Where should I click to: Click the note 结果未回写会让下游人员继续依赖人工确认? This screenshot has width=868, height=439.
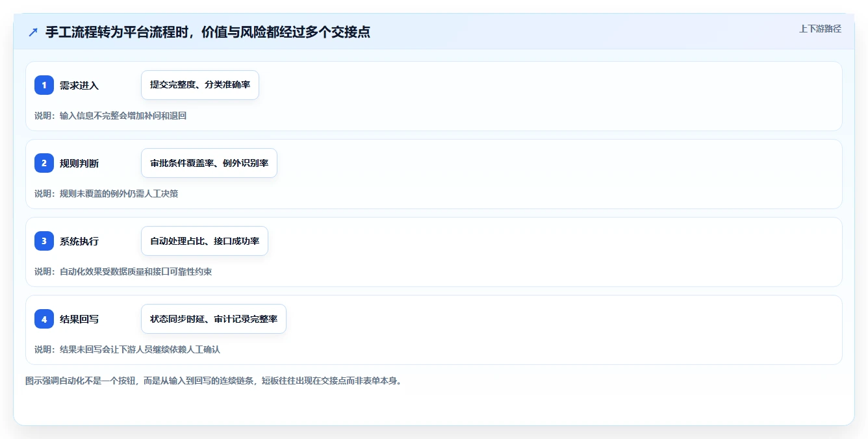(127, 349)
